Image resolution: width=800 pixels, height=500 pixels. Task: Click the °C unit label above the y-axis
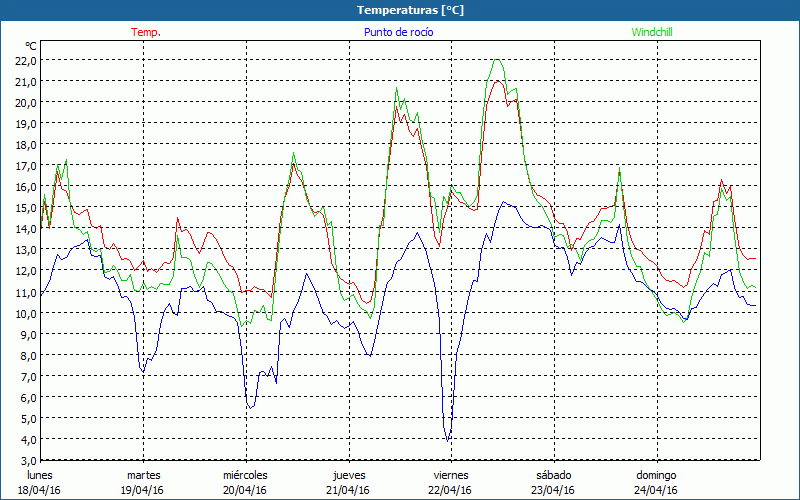[x=31, y=46]
